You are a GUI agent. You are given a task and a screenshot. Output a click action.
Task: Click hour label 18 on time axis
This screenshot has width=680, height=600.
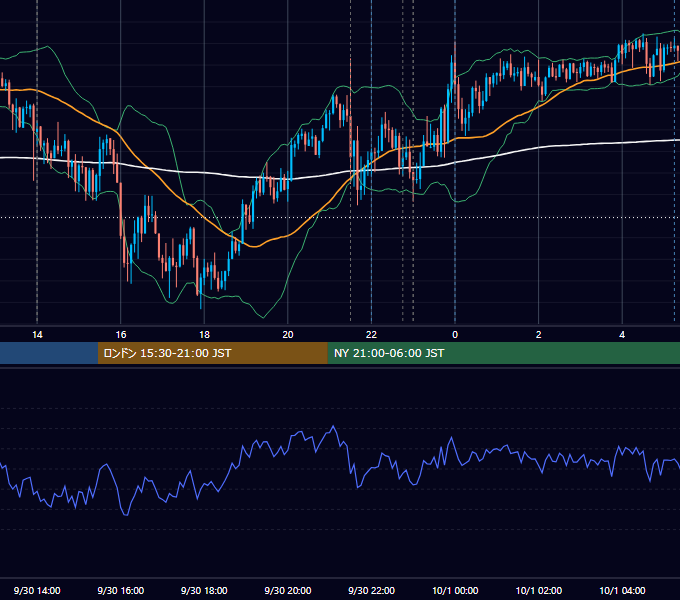[x=204, y=335]
